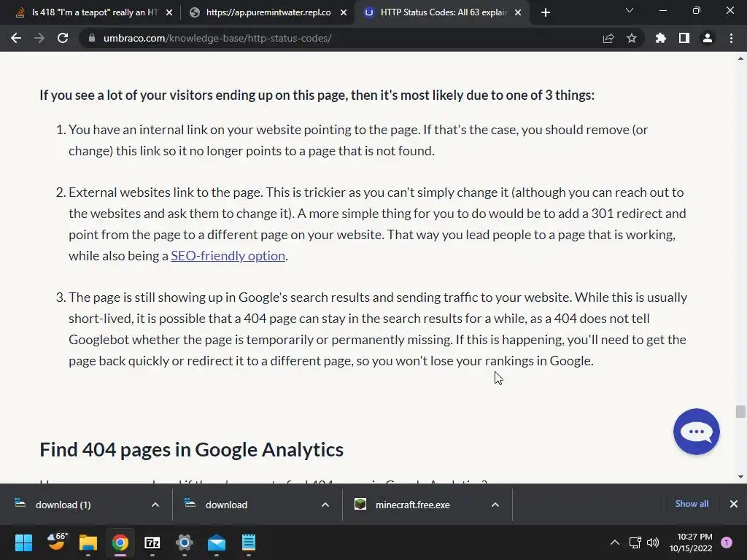The height and width of the screenshot is (560, 747).
Task: Follow the SEO-friendly option link
Action: coord(228,255)
